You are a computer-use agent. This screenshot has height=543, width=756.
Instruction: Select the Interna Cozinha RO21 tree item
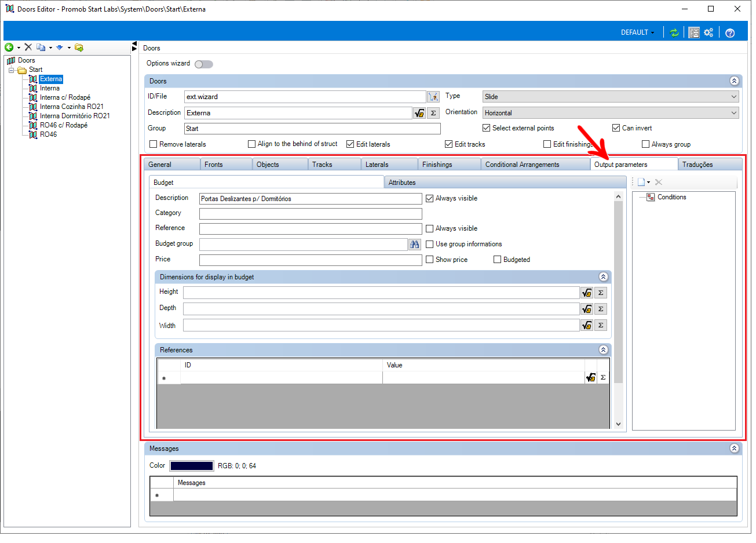pos(72,107)
